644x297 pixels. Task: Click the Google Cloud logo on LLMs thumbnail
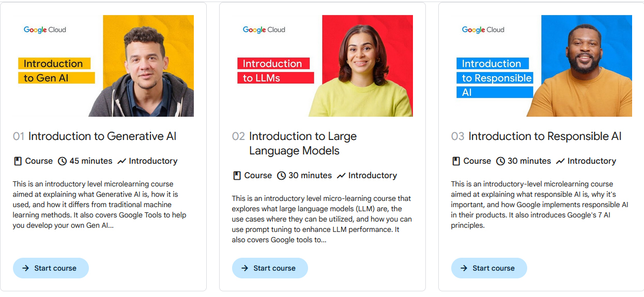click(264, 30)
